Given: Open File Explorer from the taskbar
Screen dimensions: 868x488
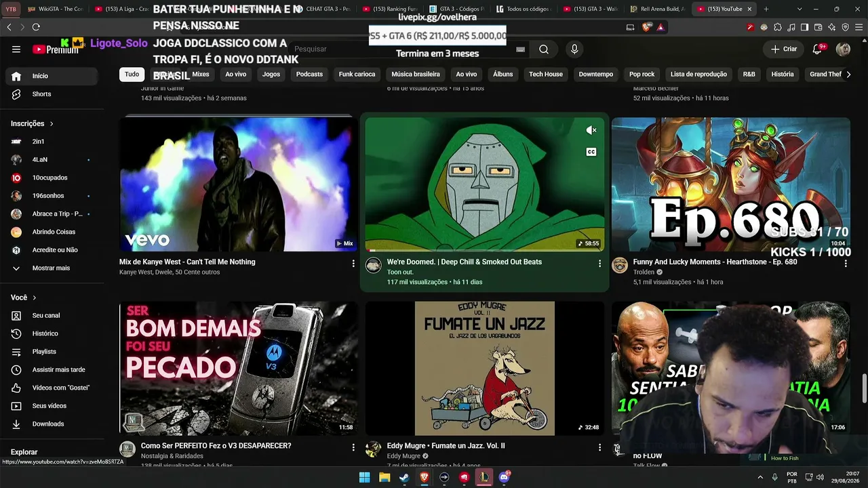Looking at the screenshot, I should pos(384,477).
